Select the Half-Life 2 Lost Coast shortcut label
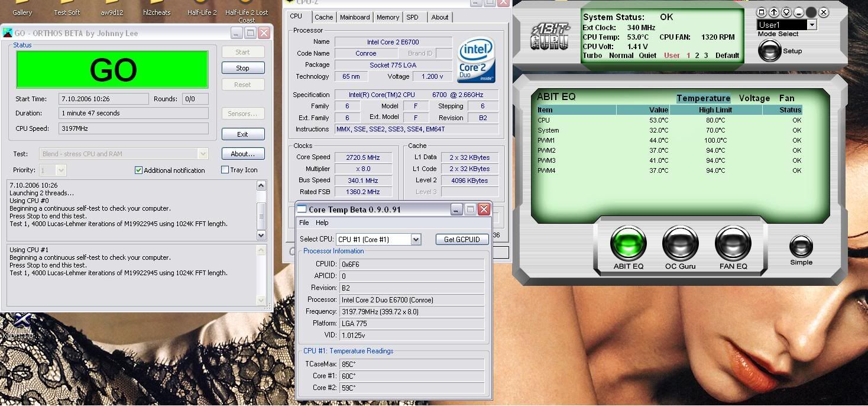The width and height of the screenshot is (868, 406). click(247, 16)
